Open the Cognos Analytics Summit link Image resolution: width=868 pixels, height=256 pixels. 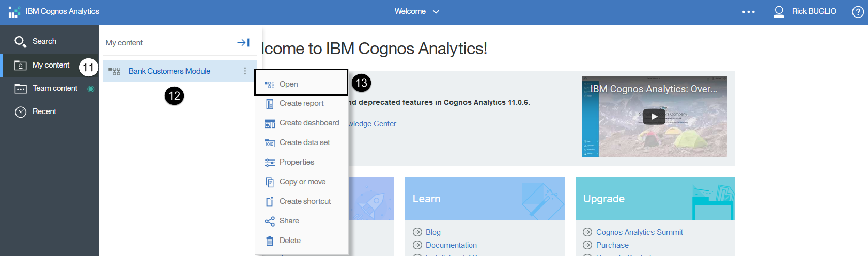click(639, 232)
